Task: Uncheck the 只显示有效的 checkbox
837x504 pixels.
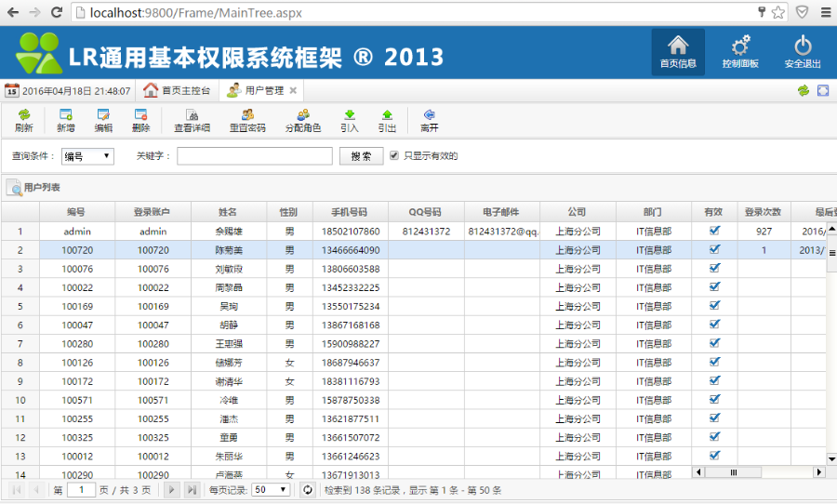Action: coord(394,155)
